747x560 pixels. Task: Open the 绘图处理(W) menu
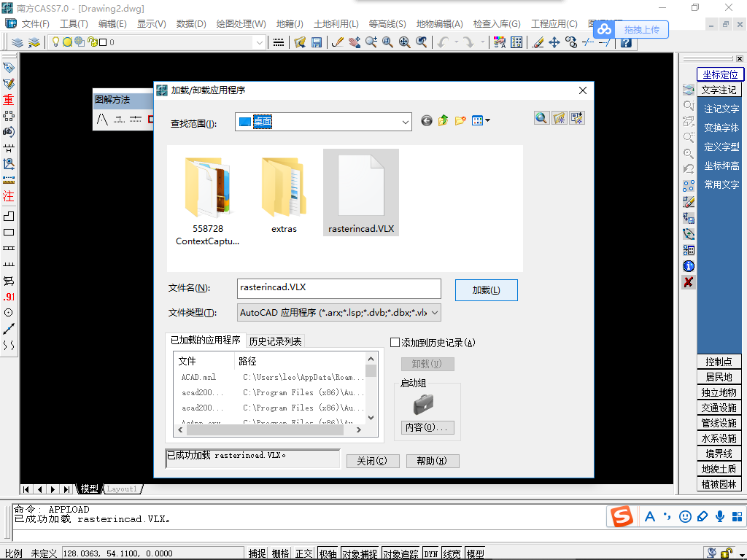241,24
